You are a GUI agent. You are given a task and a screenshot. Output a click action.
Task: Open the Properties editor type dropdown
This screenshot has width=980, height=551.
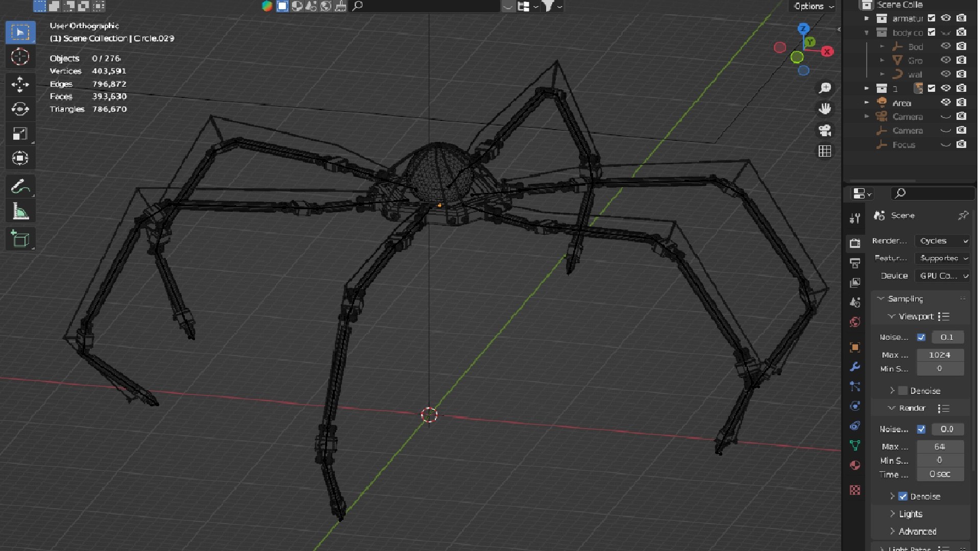[x=862, y=194]
